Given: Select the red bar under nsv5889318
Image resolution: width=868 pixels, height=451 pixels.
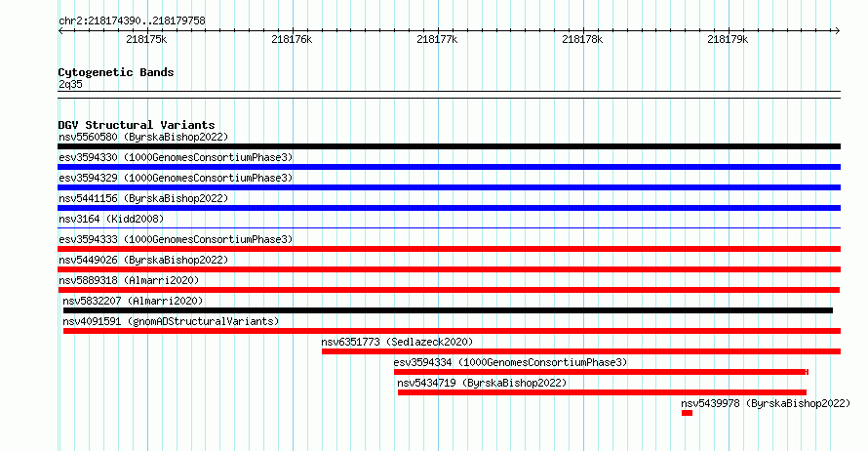Looking at the screenshot, I should click(449, 290).
